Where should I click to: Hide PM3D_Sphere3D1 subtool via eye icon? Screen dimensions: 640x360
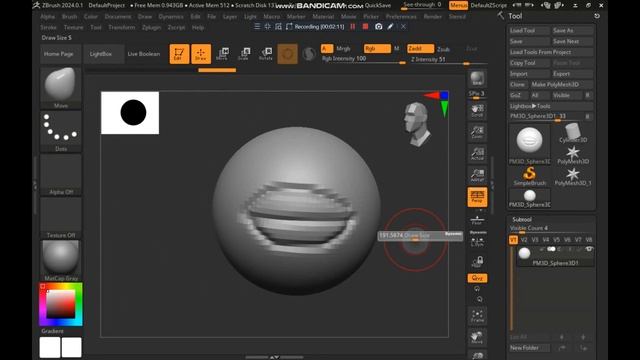point(589,249)
